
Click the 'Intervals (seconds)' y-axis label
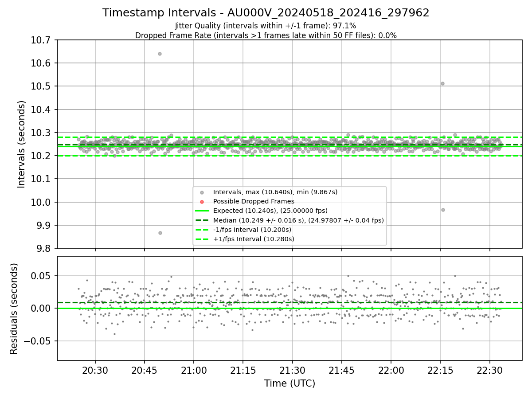tap(21, 144)
